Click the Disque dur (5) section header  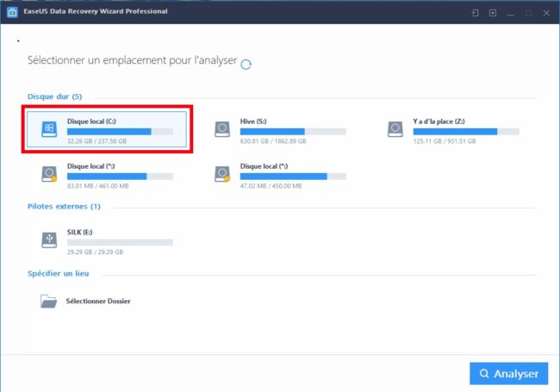[54, 96]
